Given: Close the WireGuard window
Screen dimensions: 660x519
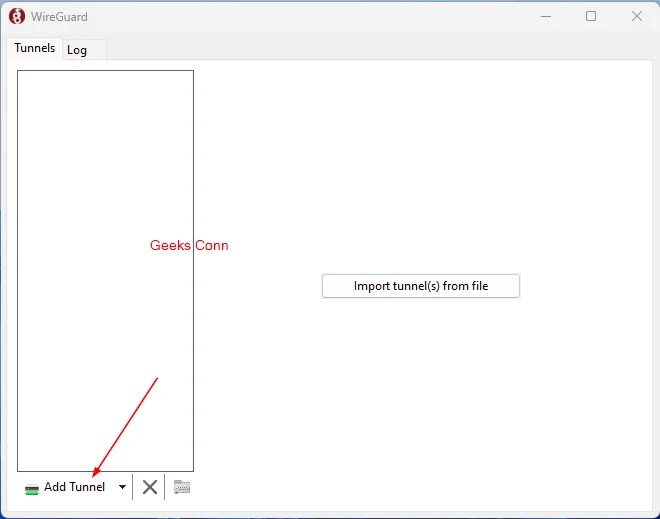Looking at the screenshot, I should [636, 16].
